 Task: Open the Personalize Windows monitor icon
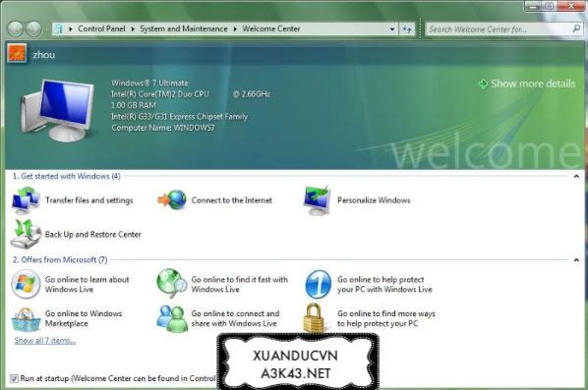tap(318, 200)
